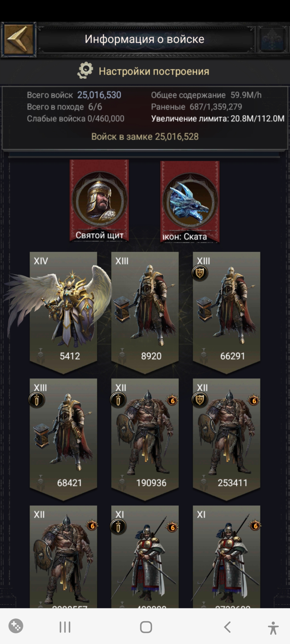Click shield badge on the 66291 troop card
290x644 pixels.
[200, 273]
